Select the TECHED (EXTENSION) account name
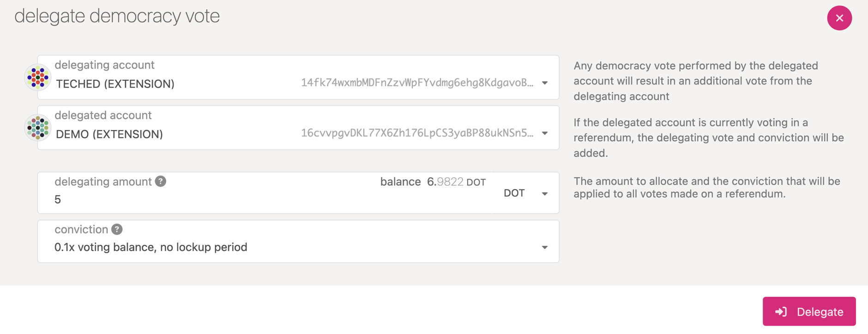868x334 pixels. coord(115,84)
